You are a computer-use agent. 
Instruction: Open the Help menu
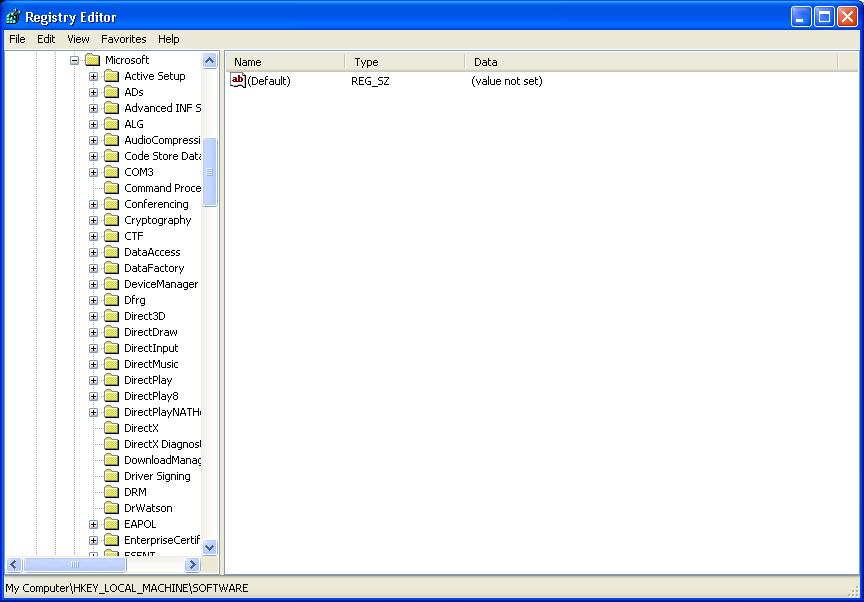169,39
